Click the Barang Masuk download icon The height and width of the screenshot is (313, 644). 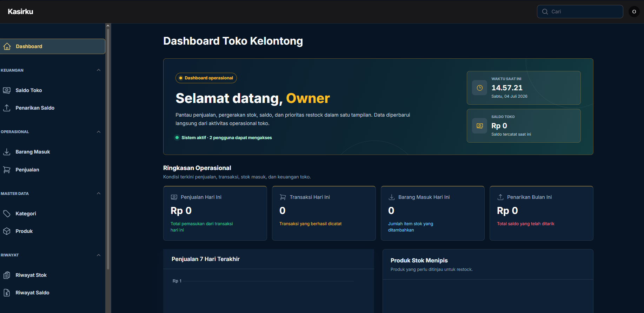tap(7, 152)
